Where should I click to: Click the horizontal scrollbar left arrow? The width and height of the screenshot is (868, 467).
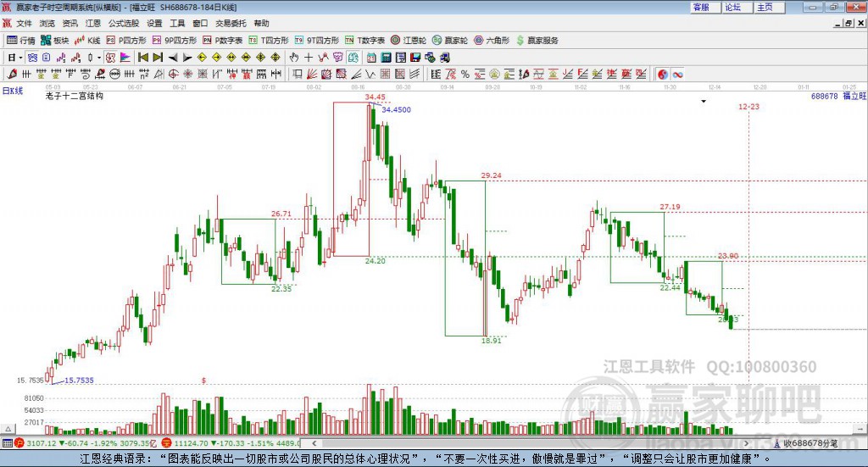314,443
